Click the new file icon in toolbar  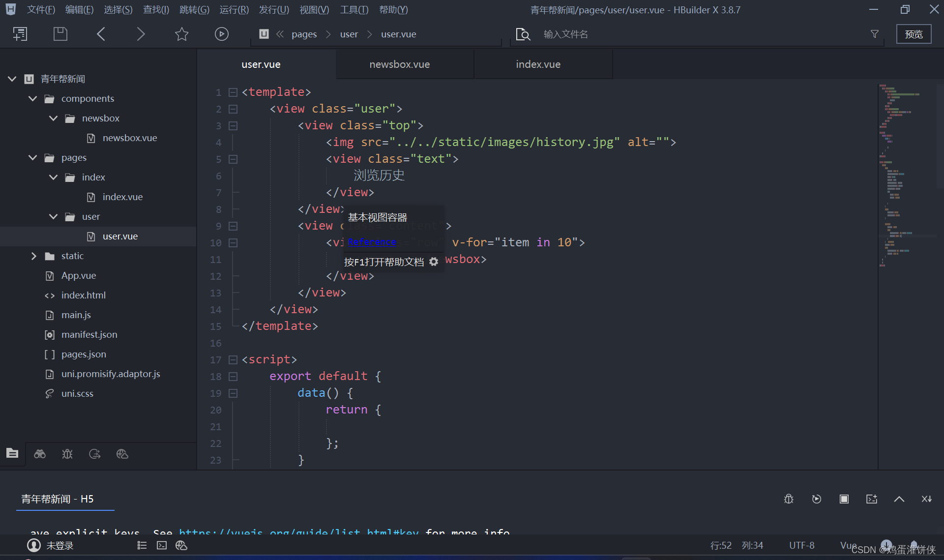click(x=20, y=34)
